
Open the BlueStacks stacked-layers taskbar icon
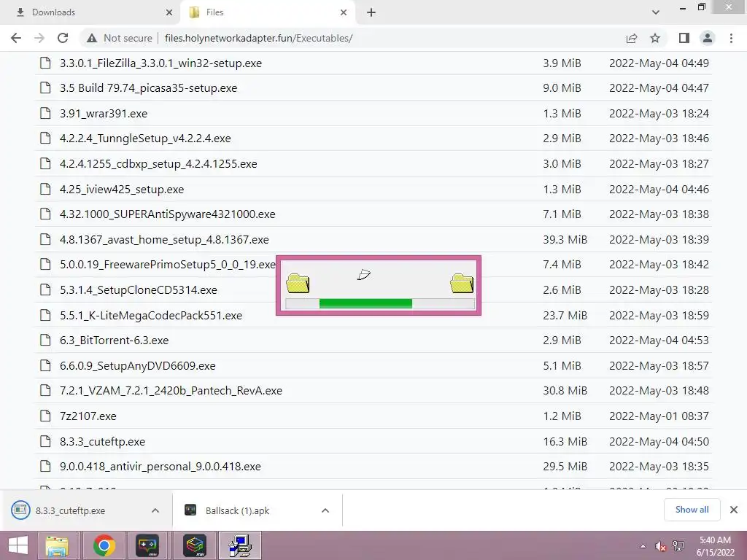point(195,545)
